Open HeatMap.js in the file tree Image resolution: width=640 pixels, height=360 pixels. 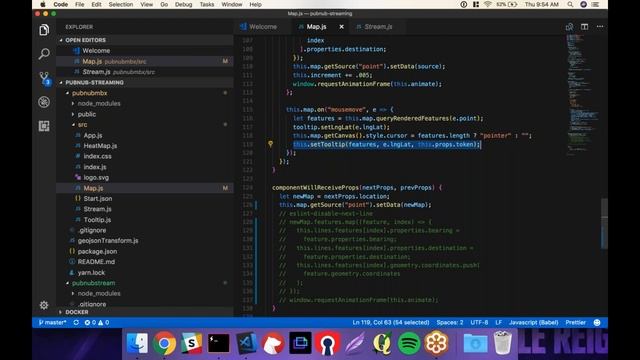[x=100, y=146]
